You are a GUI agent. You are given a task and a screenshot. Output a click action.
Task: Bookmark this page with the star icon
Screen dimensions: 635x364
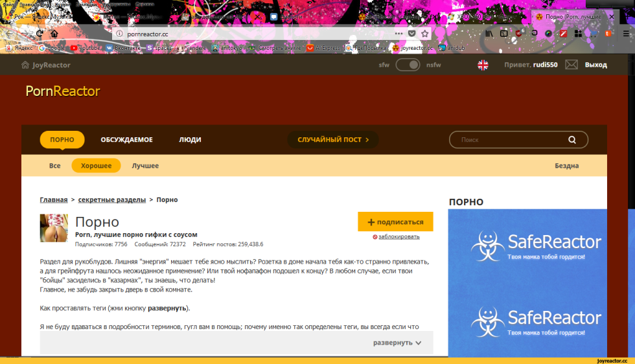tap(425, 33)
